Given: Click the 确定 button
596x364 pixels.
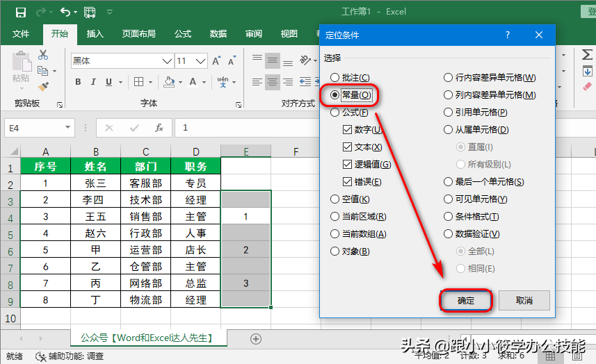Looking at the screenshot, I should [466, 301].
